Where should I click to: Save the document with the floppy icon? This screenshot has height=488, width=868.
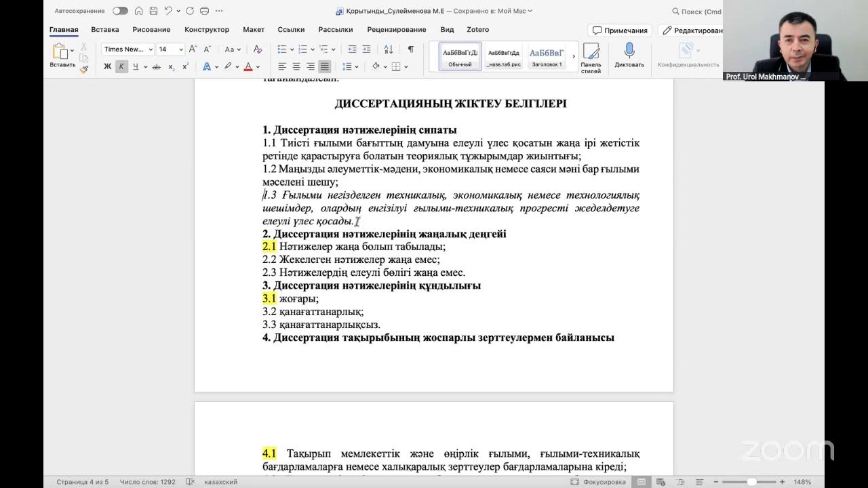(x=153, y=11)
